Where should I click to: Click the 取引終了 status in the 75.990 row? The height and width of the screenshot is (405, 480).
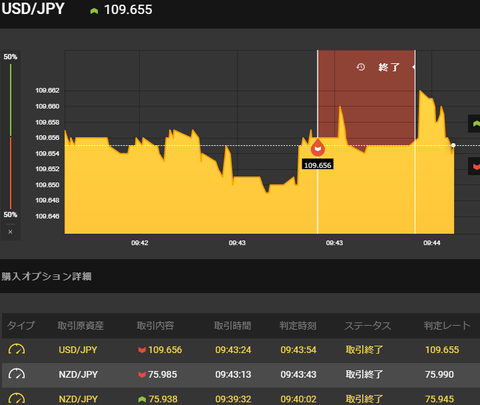tap(364, 374)
